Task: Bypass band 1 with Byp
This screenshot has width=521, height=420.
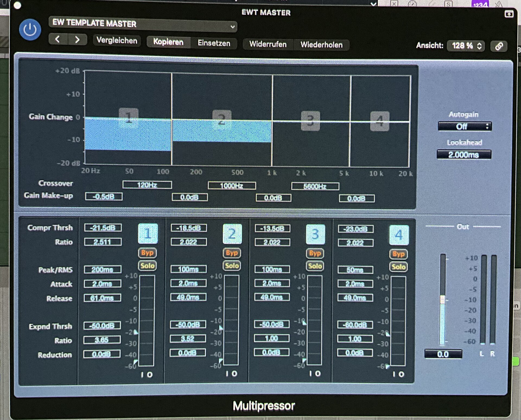Action: coord(147,253)
